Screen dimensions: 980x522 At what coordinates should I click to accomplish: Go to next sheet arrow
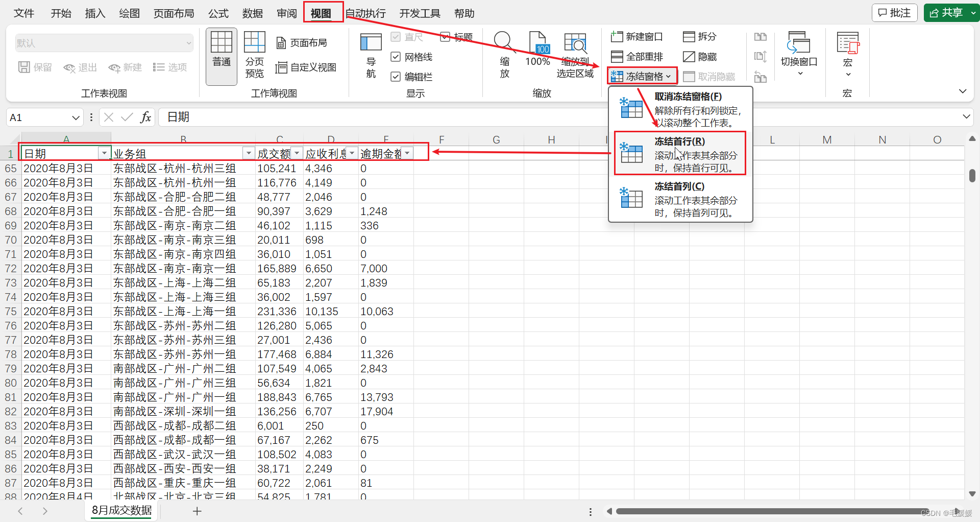point(45,511)
